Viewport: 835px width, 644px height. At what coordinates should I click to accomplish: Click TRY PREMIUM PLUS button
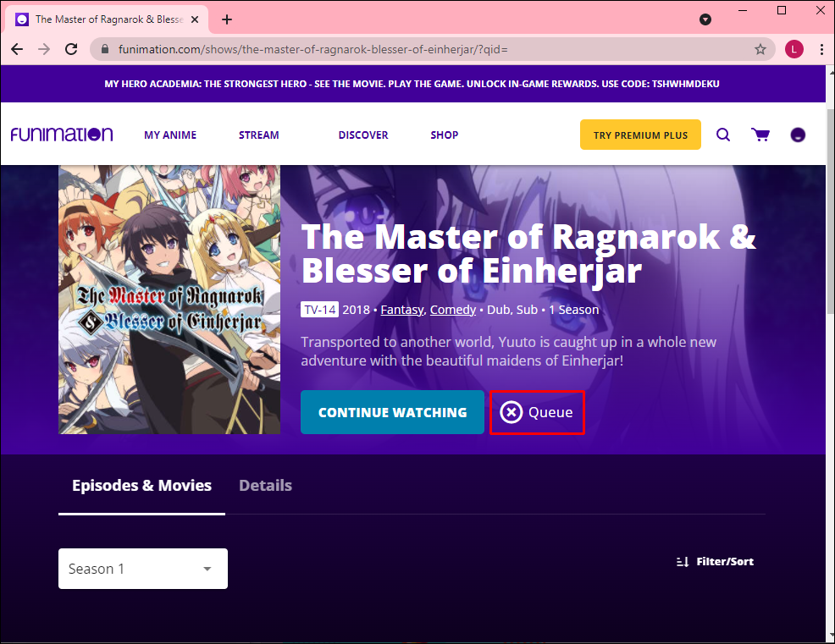click(640, 135)
